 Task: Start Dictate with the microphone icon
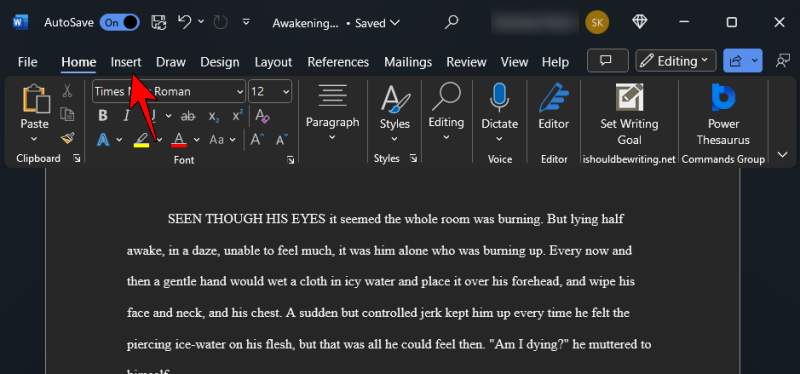pos(499,97)
